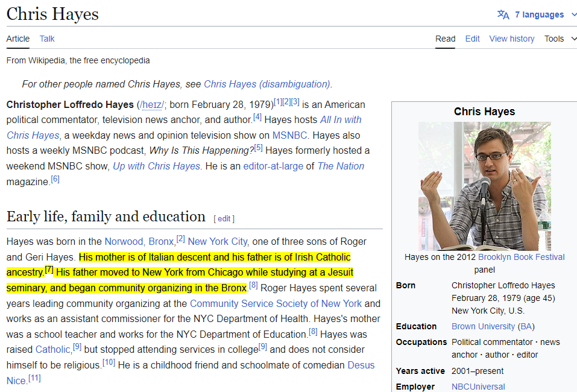
Task: Open the Brown University link
Action: point(483,326)
